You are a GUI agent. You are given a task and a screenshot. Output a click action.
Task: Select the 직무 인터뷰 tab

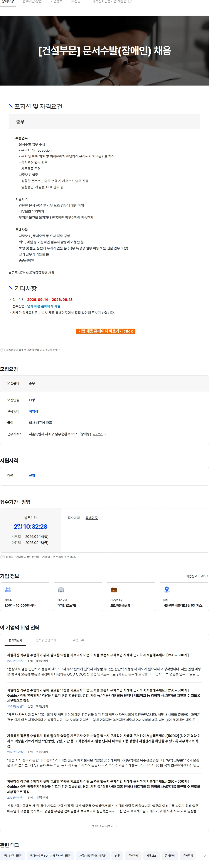click(77, 640)
